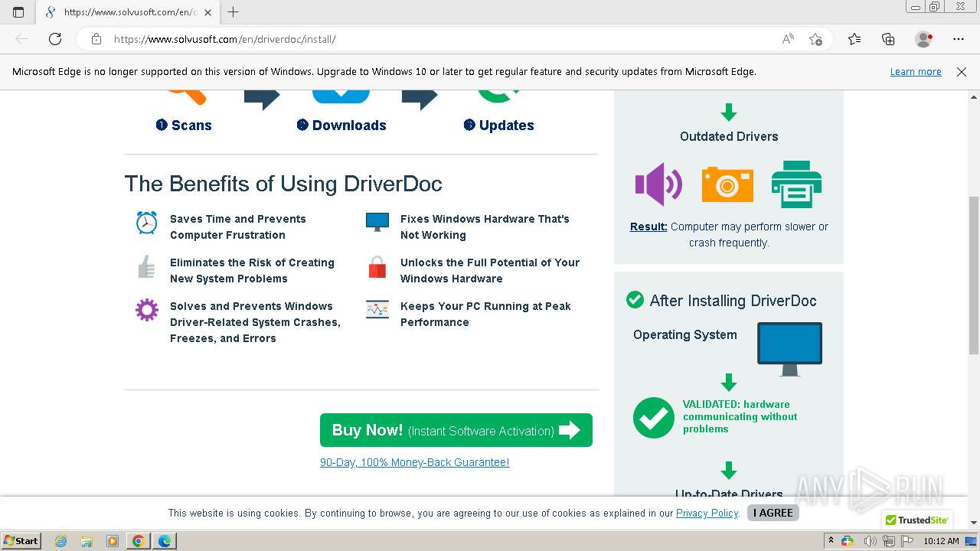Click the green validated checkmark circle
The image size is (980, 551).
click(654, 417)
